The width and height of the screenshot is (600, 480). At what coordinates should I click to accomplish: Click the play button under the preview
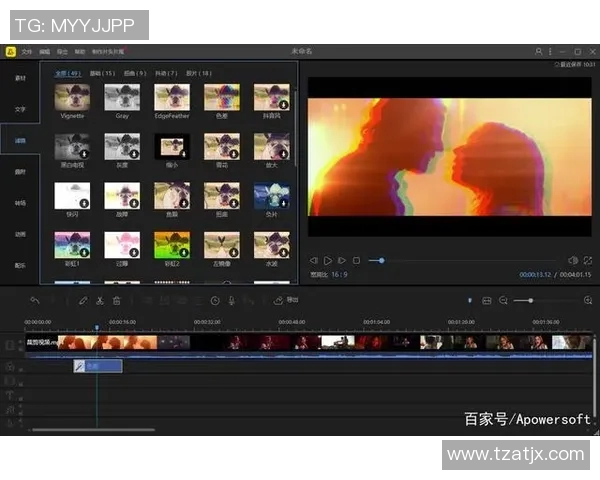tap(327, 260)
